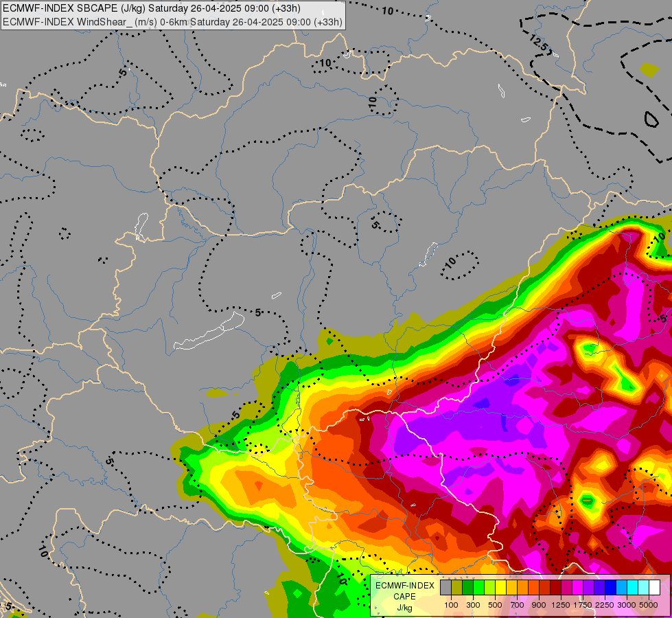Click the J/kg unit text in legend
The image size is (672, 618).
[x=404, y=608]
